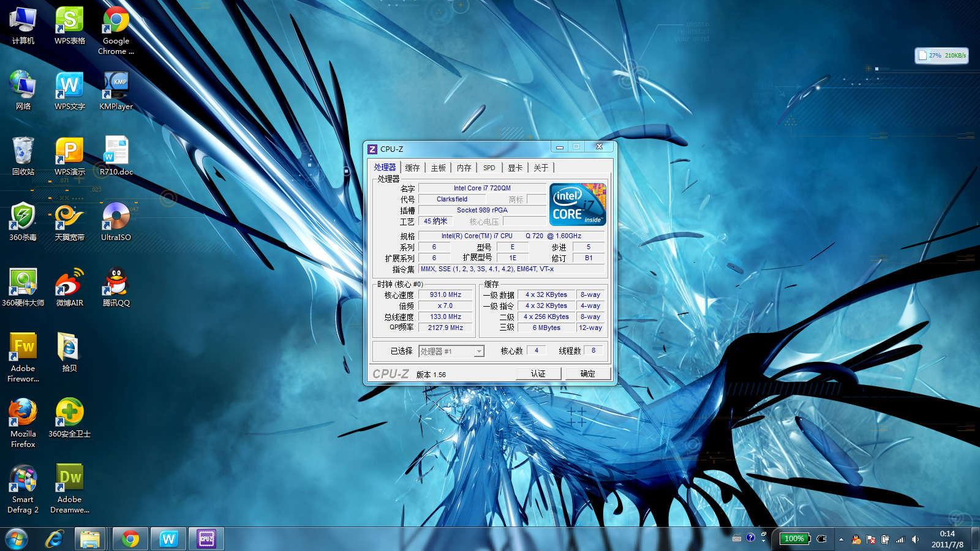Open 天翼宽带 broadband shortcut
Image resolution: width=980 pixels, height=551 pixels.
pyautogui.click(x=70, y=221)
